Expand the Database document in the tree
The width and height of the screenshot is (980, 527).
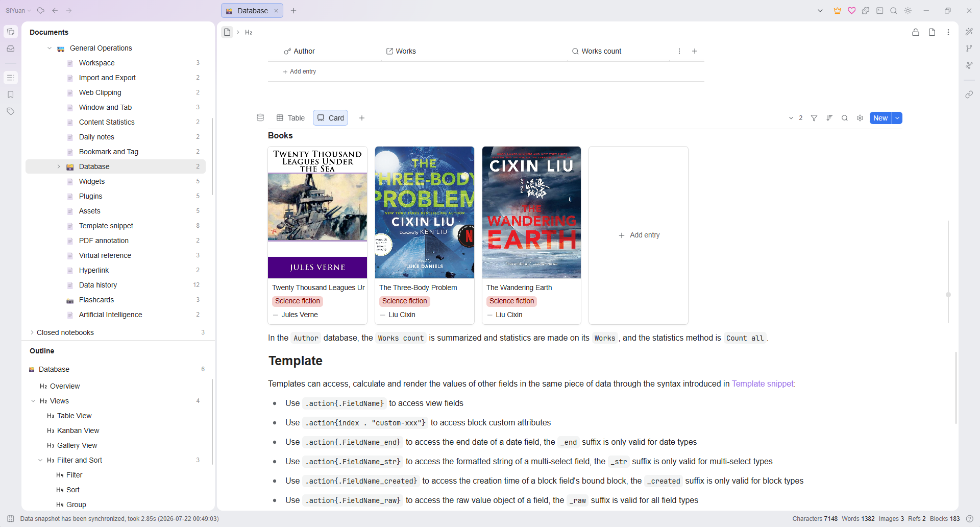59,166
